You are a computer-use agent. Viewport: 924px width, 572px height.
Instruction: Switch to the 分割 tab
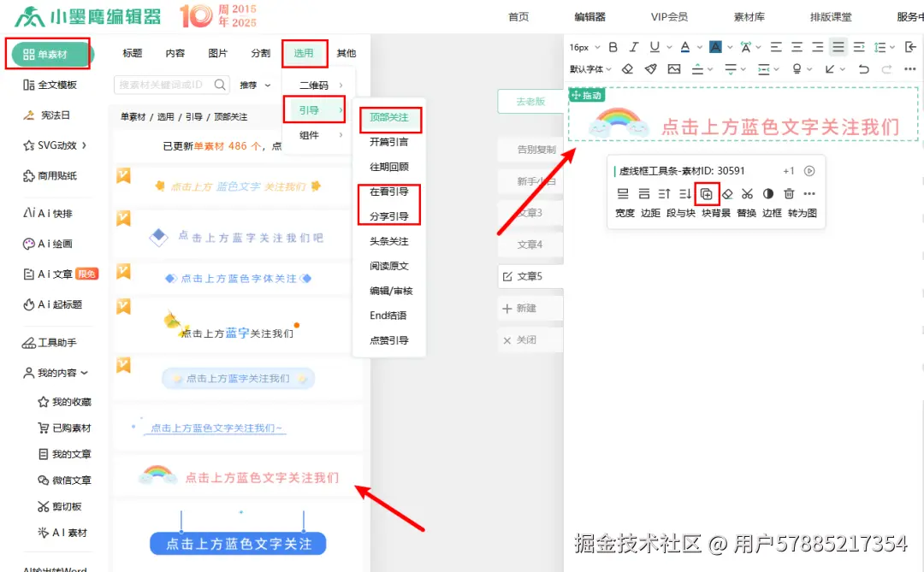pyautogui.click(x=260, y=53)
